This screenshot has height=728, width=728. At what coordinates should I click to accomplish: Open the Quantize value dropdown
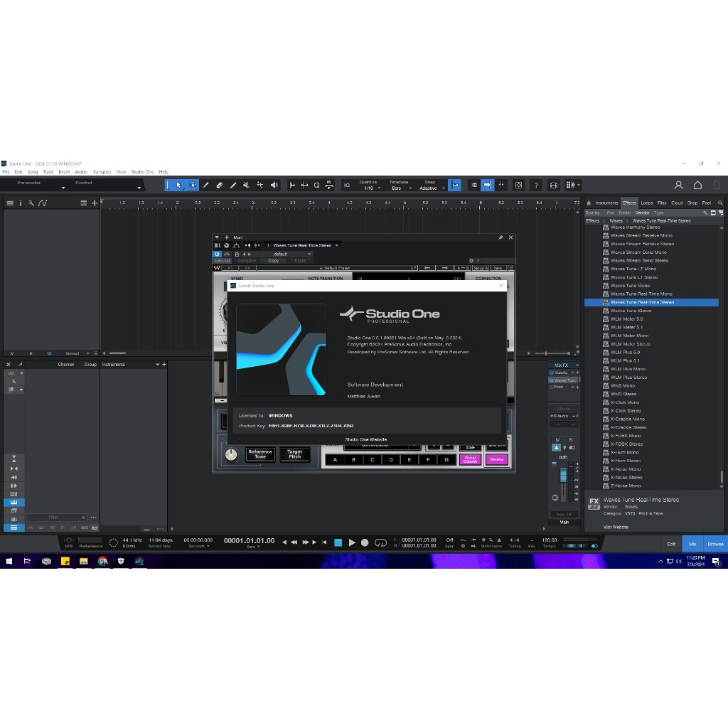tap(370, 188)
